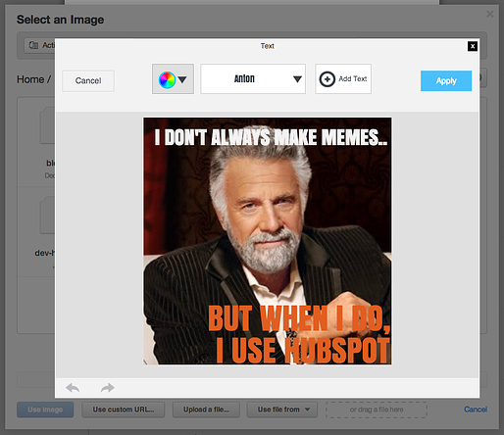504x435 pixels.
Task: Close the Text editor with the X
Action: (473, 46)
